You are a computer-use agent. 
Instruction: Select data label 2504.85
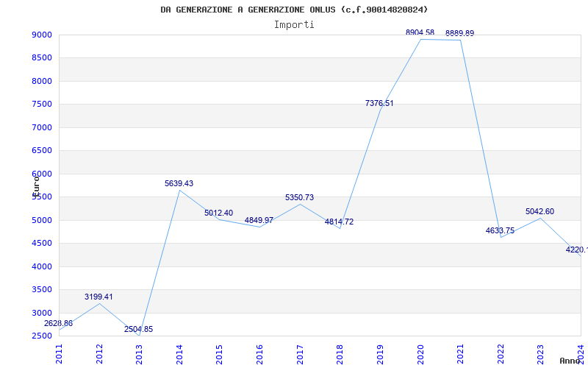[139, 329]
